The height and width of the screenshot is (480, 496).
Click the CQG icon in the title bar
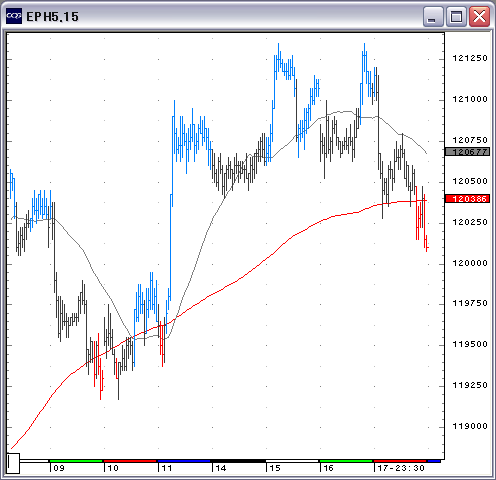[14, 16]
